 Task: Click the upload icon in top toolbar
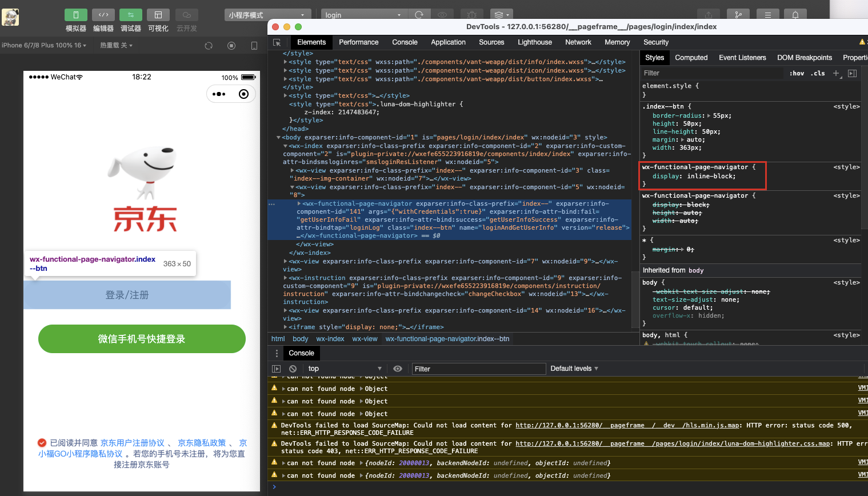[709, 15]
